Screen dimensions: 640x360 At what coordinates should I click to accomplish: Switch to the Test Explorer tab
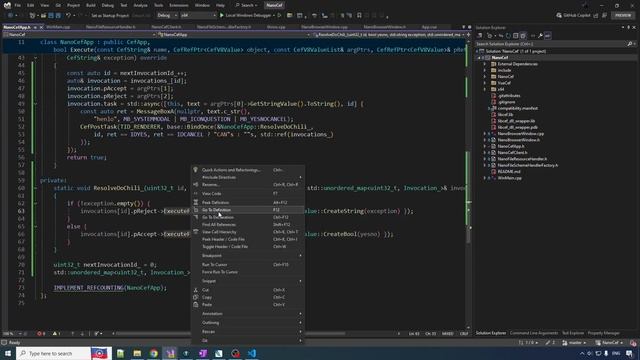click(x=573, y=333)
